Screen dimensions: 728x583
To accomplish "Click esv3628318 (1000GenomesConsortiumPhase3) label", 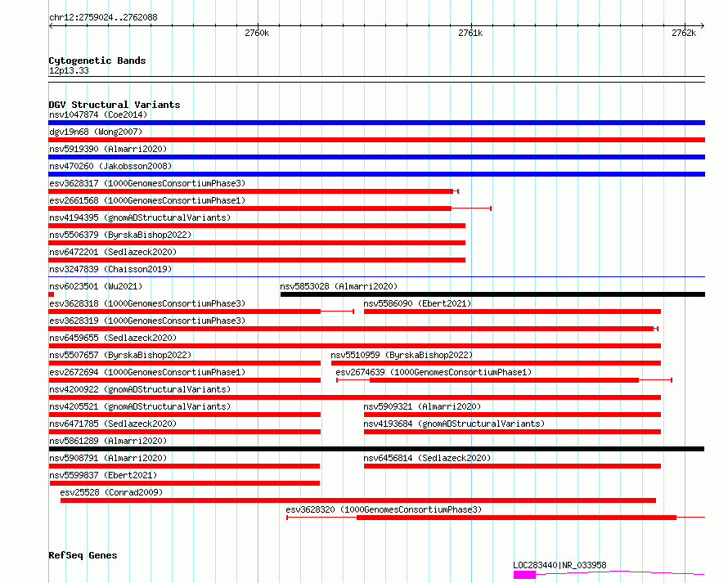I will click(147, 303).
